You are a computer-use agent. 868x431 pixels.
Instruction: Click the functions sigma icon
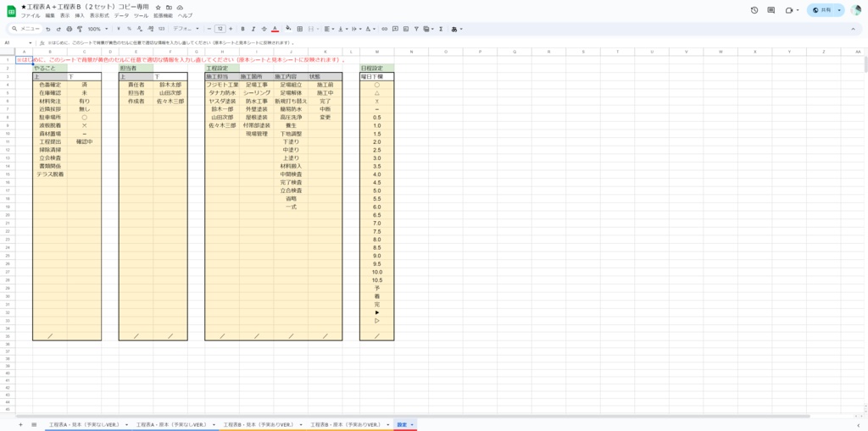(x=441, y=29)
